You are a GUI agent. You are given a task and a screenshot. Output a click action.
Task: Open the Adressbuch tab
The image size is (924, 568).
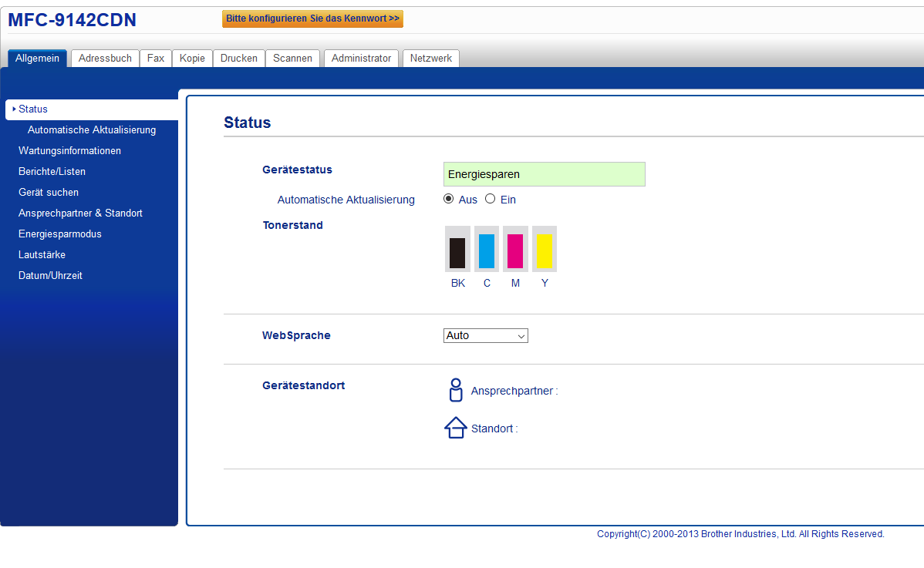[x=105, y=59]
